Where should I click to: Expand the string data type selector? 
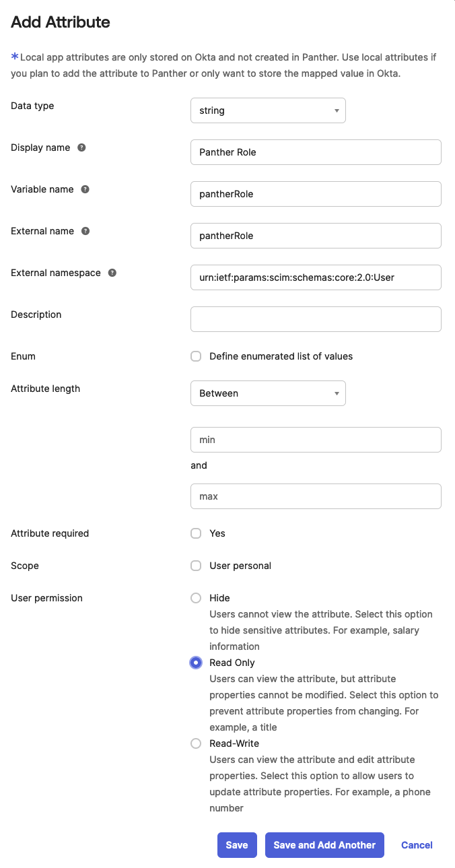click(x=268, y=110)
